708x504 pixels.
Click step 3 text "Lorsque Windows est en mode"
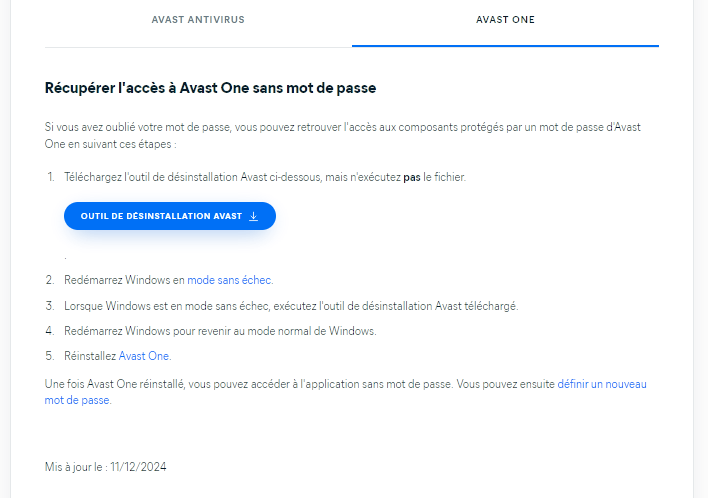pos(291,306)
